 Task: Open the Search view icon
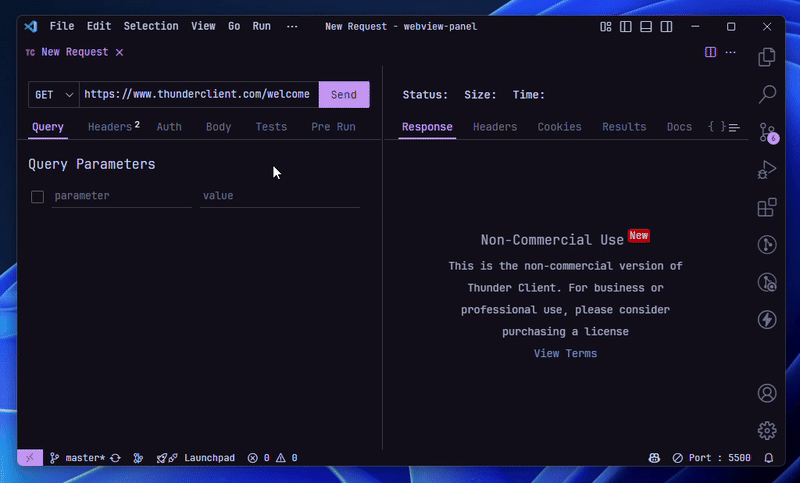pos(766,94)
